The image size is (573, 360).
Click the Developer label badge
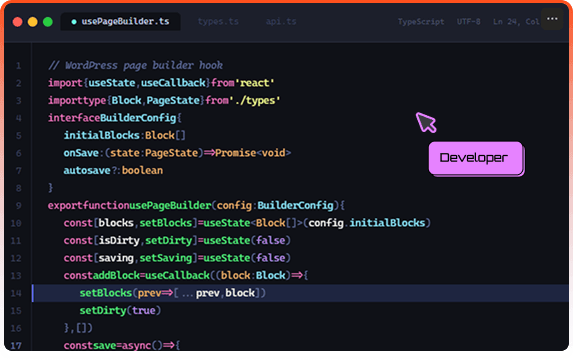click(x=475, y=158)
